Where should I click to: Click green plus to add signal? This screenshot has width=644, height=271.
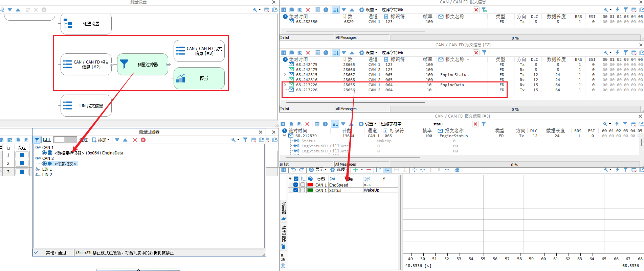[356, 170]
